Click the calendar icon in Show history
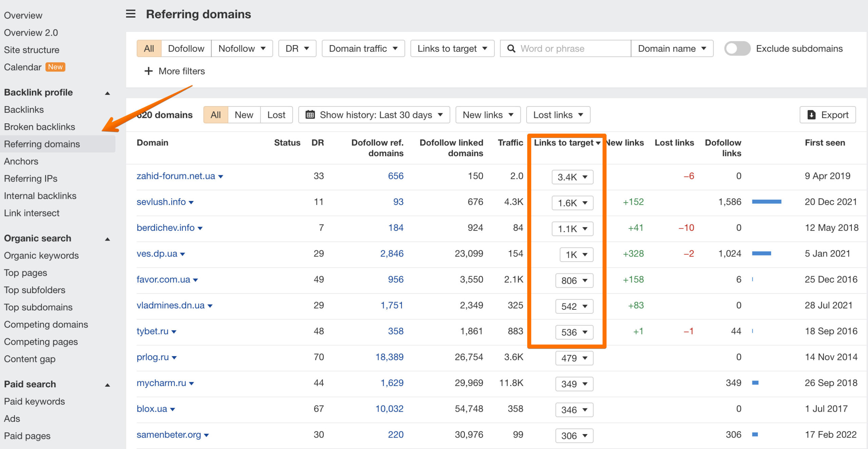The width and height of the screenshot is (868, 449). point(310,115)
